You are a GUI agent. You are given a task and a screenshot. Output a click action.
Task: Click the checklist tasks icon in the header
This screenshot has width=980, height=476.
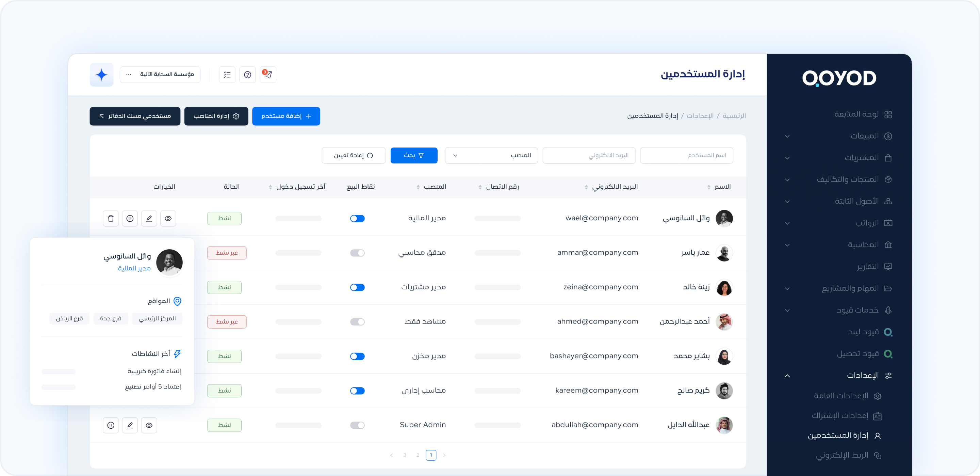[227, 75]
